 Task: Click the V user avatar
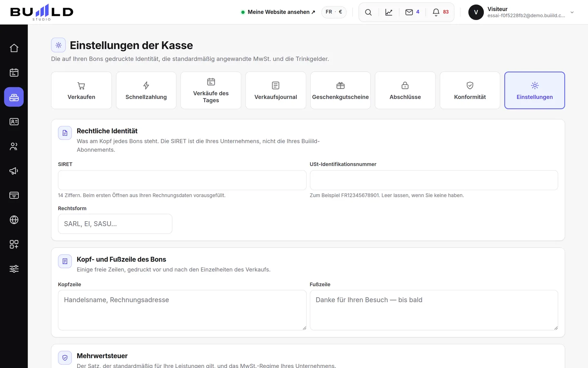click(x=476, y=12)
